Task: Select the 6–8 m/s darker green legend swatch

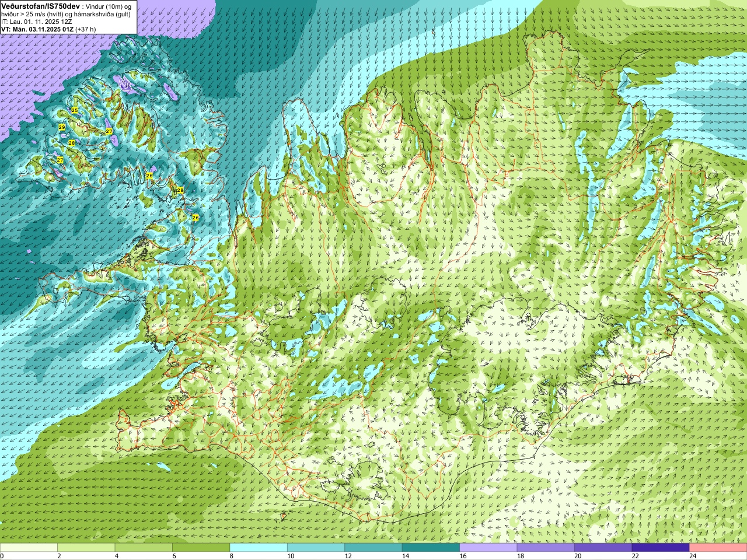Action: tap(201, 548)
